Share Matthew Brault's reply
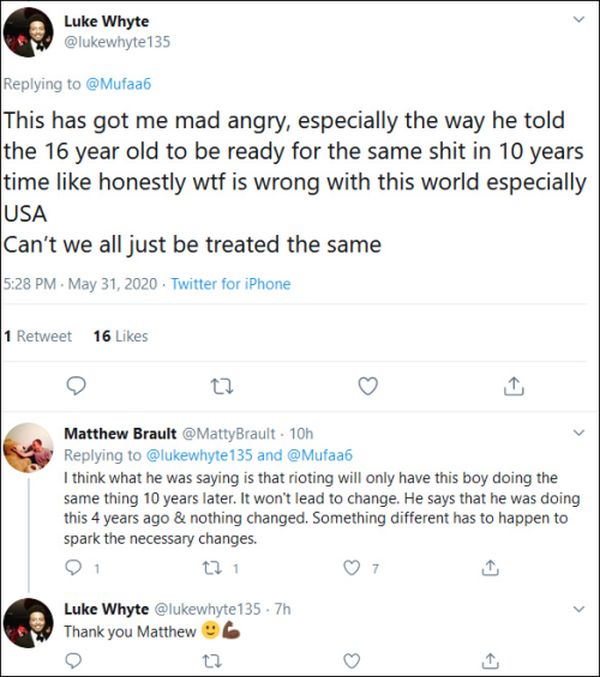Image resolution: width=600 pixels, height=677 pixels. click(x=489, y=568)
